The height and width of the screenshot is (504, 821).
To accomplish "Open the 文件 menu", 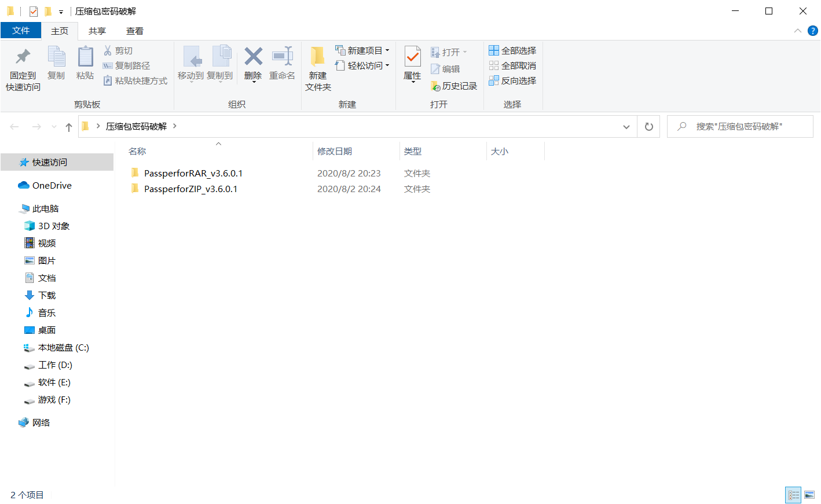I will [21, 31].
